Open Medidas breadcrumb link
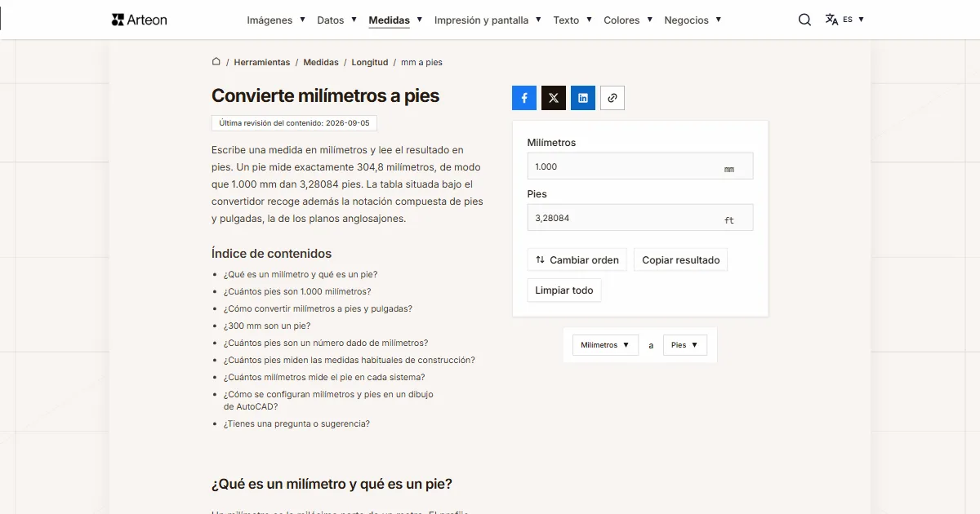 point(321,62)
